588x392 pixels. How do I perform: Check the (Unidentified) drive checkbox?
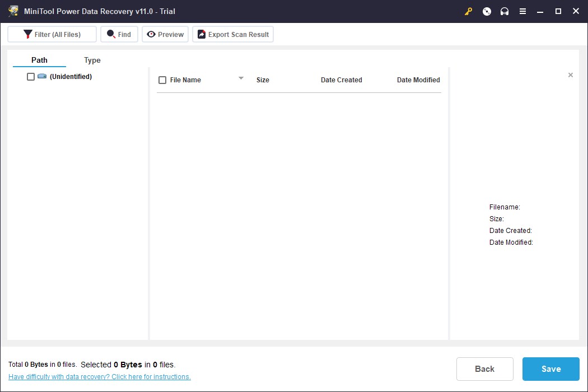(x=31, y=77)
